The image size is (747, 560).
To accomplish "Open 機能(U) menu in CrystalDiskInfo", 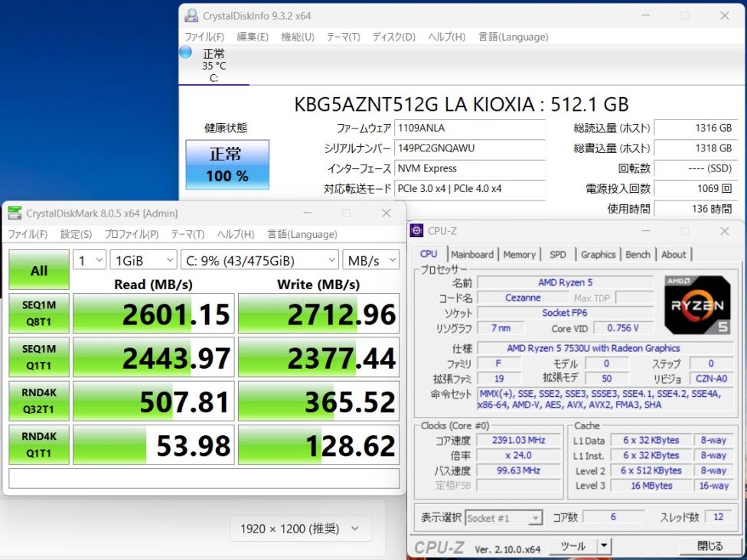I will point(298,37).
